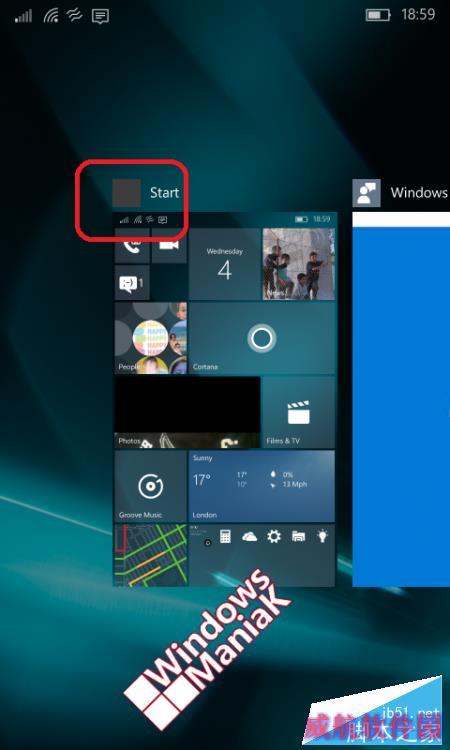Tap the Phone tile

(132, 245)
